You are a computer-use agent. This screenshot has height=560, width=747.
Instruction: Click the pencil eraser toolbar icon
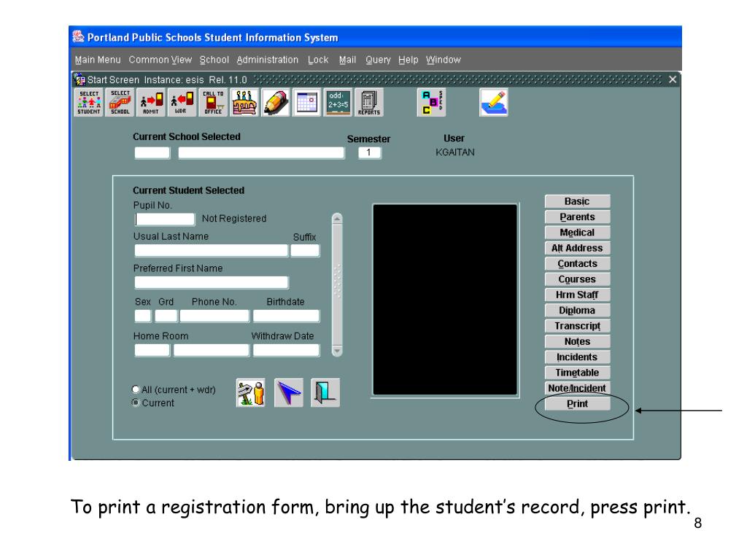click(x=275, y=102)
